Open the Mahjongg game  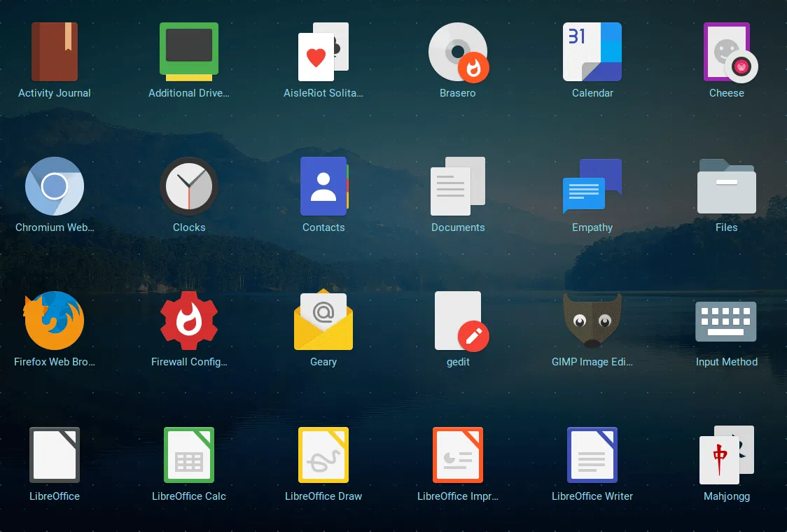click(x=727, y=454)
